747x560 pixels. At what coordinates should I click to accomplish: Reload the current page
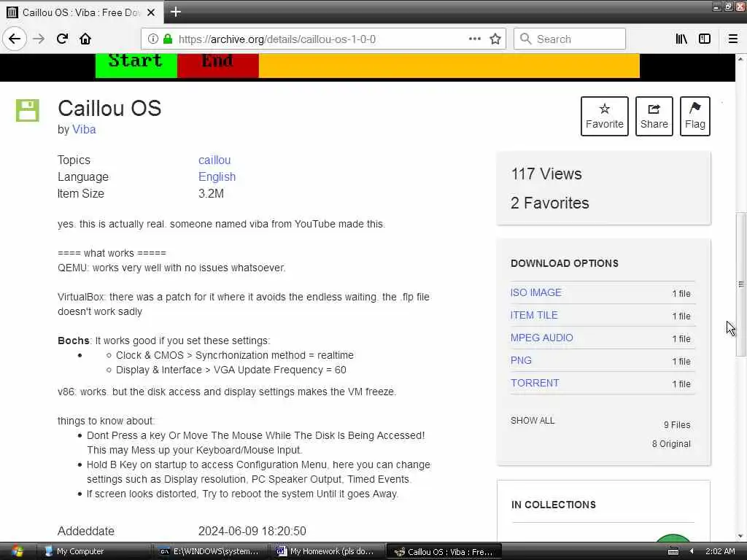pyautogui.click(x=63, y=39)
